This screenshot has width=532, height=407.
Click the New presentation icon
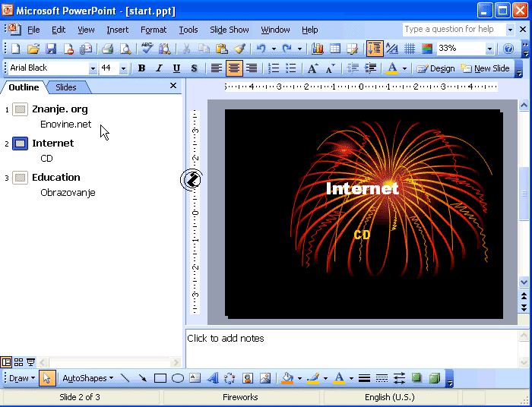pos(16,49)
